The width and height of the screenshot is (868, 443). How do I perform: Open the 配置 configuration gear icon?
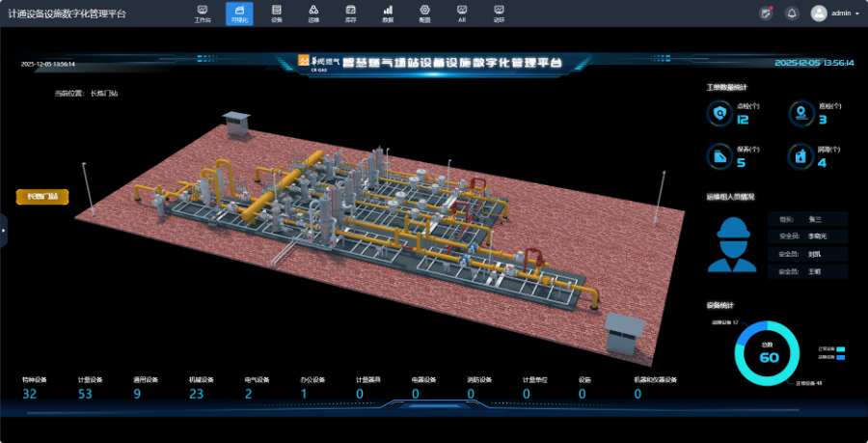click(x=424, y=13)
